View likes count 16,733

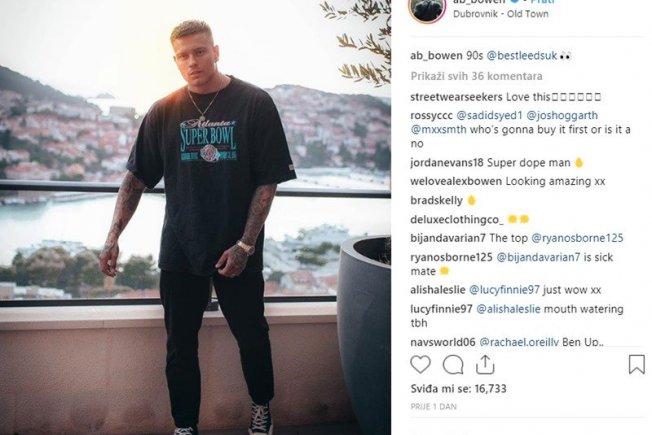click(458, 389)
